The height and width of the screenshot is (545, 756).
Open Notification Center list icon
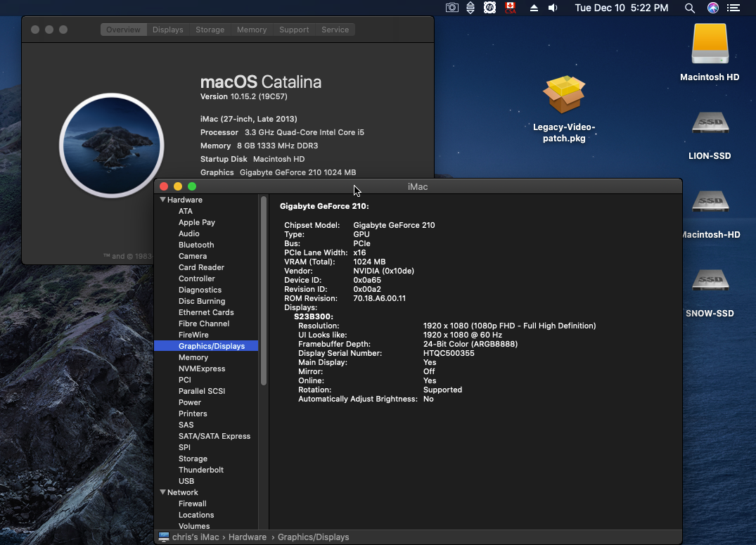(x=733, y=8)
